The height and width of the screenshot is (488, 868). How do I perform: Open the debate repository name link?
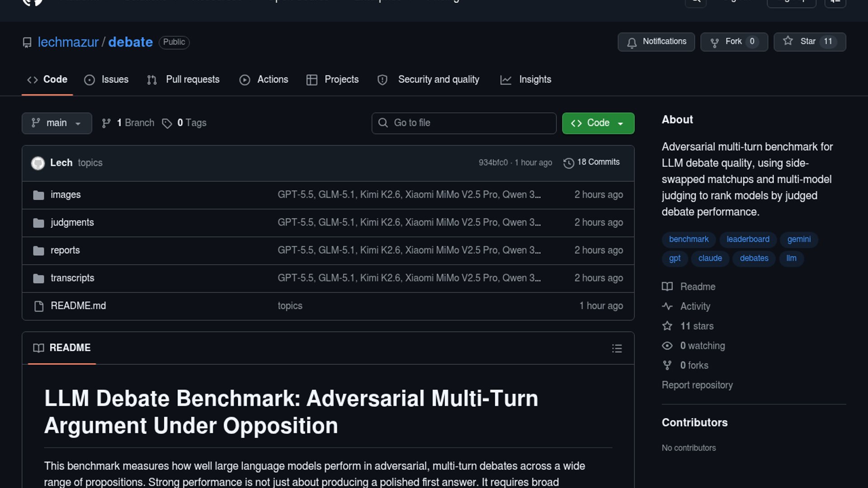(131, 42)
